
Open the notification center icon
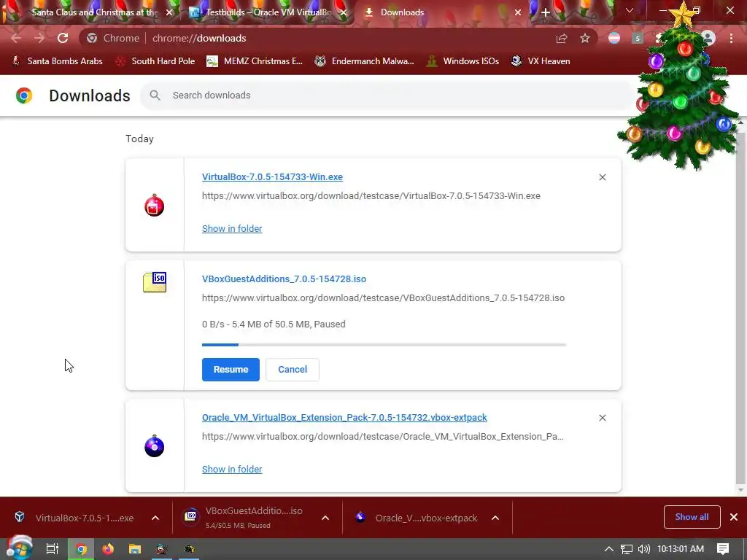coord(723,549)
